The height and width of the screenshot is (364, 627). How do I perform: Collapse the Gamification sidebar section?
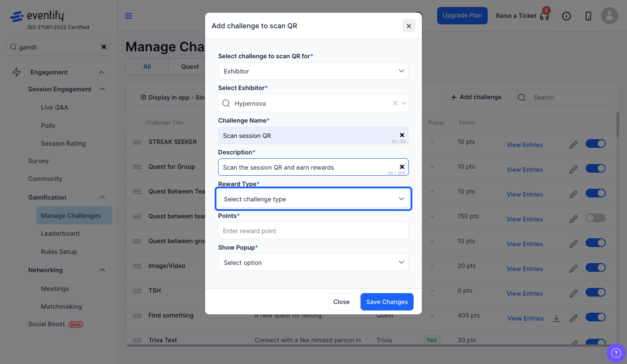pos(102,197)
